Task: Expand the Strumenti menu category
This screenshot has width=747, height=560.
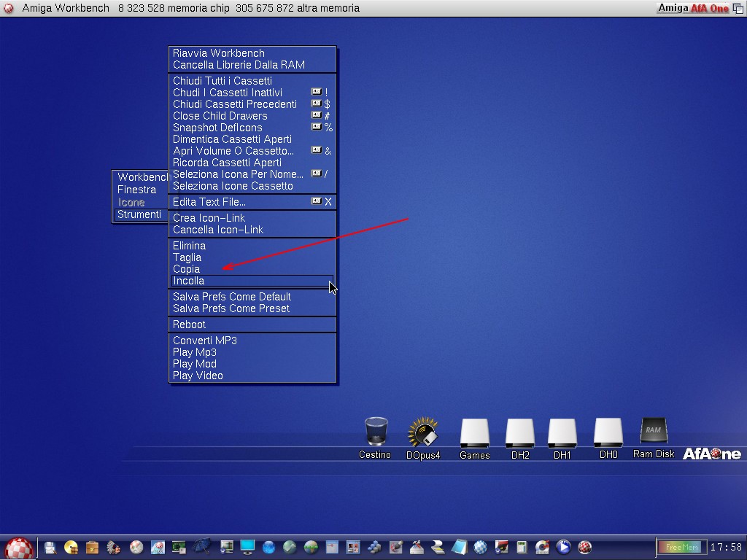Action: [139, 214]
